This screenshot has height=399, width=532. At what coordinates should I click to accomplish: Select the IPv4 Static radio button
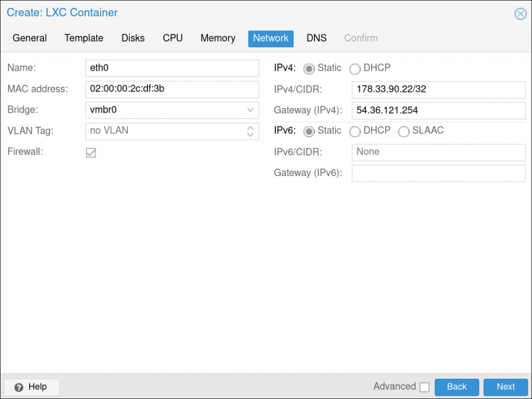click(x=309, y=69)
